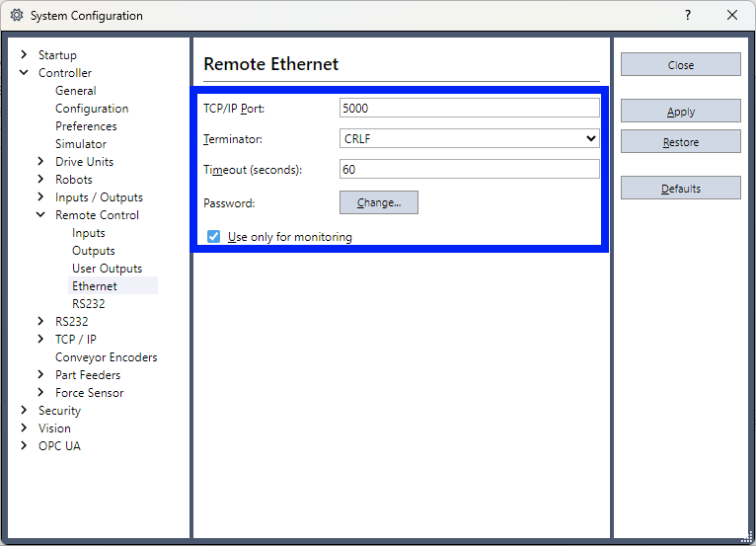Click the System Configuration gear icon
Screen dimensions: 756x546
(17, 16)
